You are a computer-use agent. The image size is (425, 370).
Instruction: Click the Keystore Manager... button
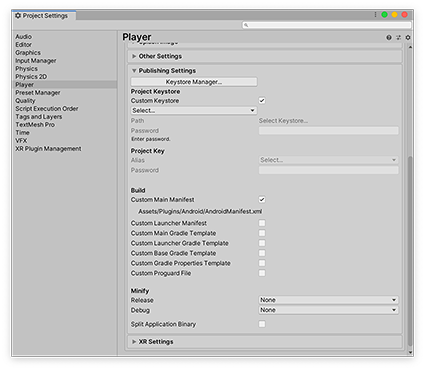194,82
